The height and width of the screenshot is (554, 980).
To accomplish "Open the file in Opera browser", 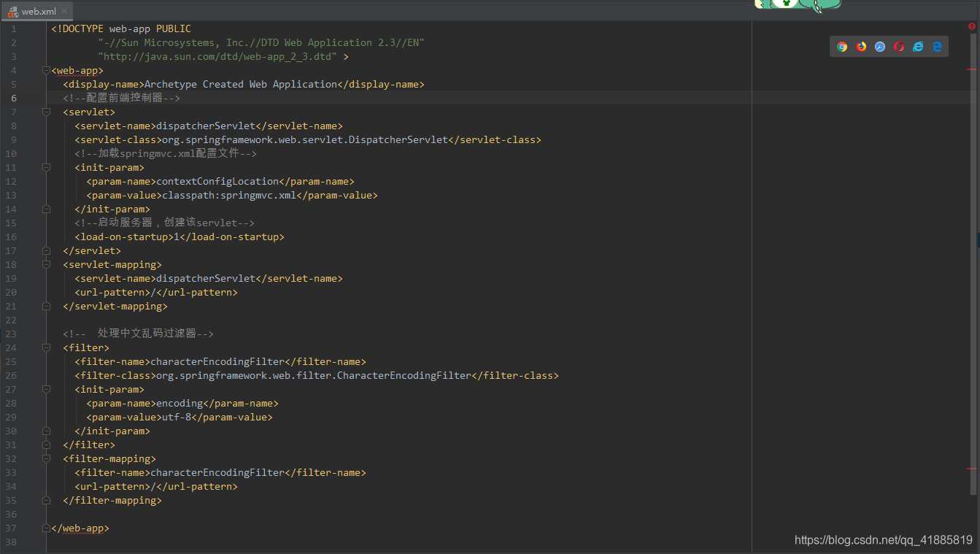I will tap(899, 46).
